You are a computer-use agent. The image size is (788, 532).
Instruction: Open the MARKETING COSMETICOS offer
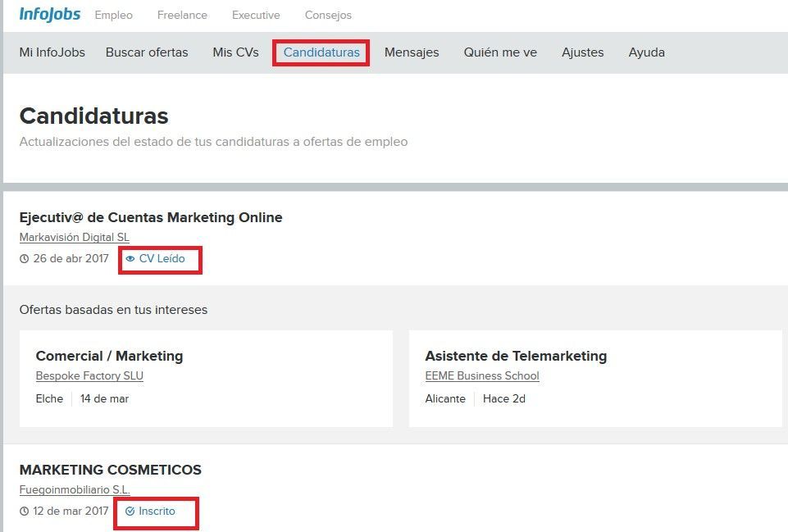111,470
